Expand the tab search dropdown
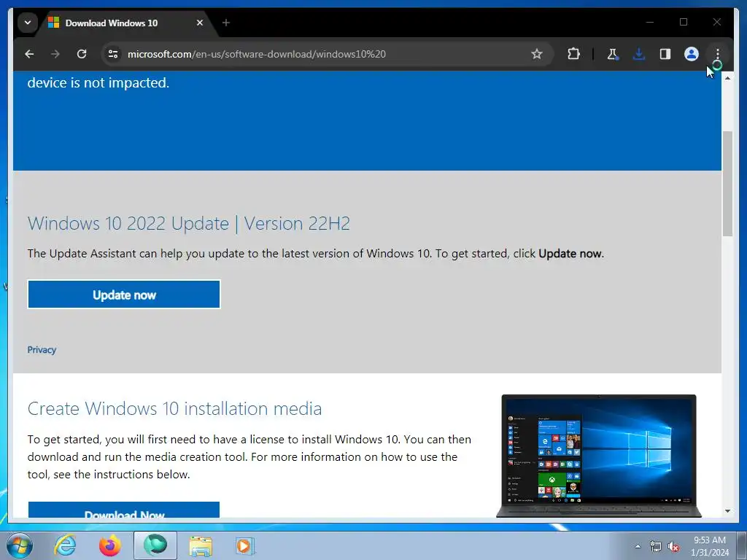Screen dimensions: 747x560 tap(28, 23)
